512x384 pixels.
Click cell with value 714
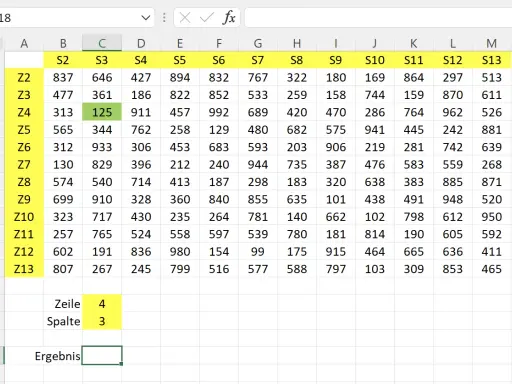tap(141, 182)
